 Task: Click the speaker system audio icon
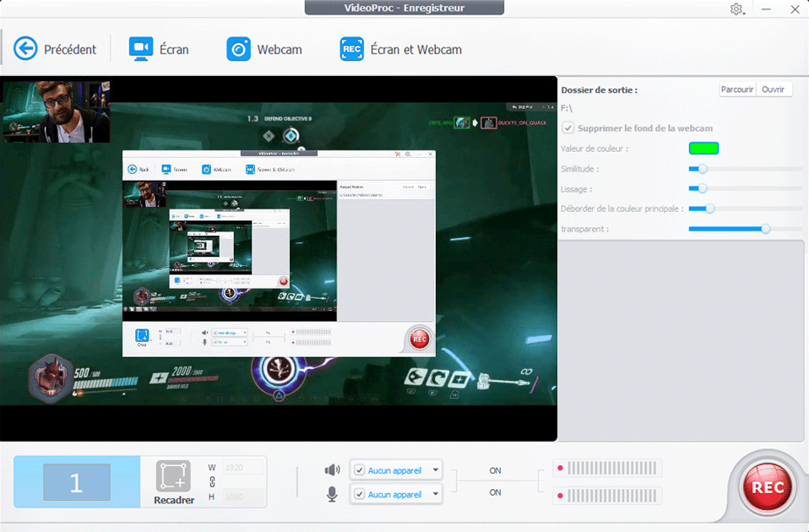pyautogui.click(x=332, y=470)
